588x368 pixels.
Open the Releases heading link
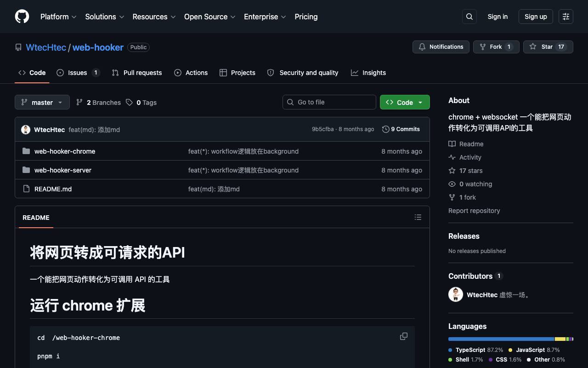[x=464, y=236]
